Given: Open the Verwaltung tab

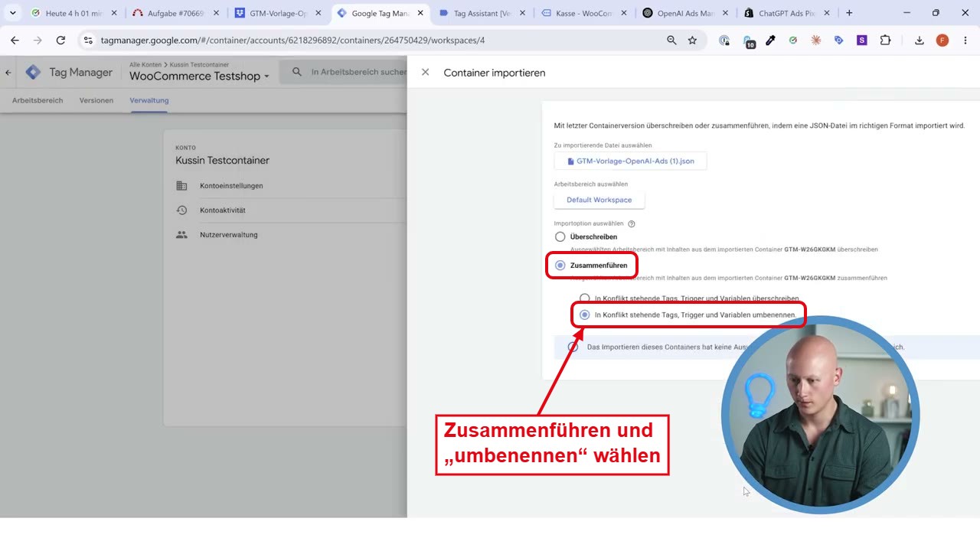Looking at the screenshot, I should (149, 100).
